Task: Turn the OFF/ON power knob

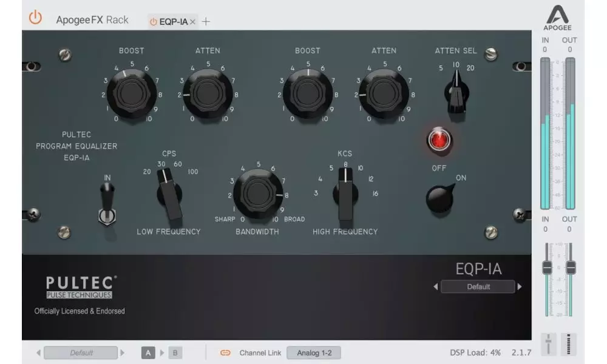Action: pos(439,198)
